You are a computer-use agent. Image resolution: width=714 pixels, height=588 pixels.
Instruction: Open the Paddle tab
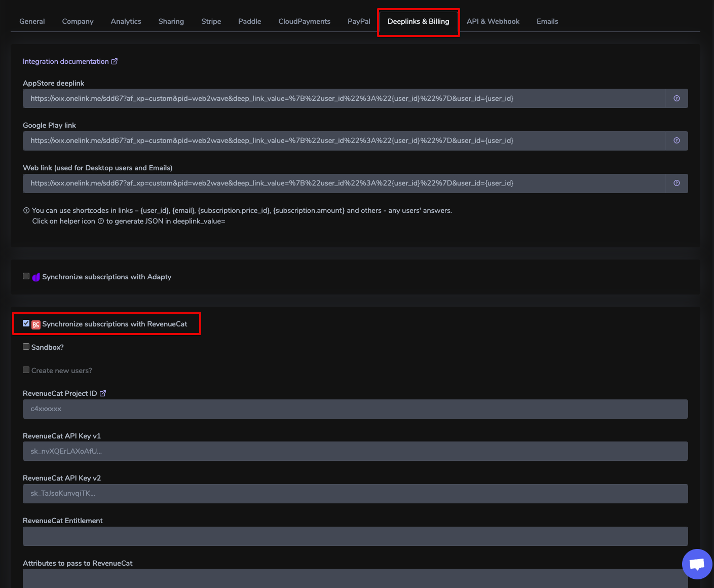coord(249,21)
